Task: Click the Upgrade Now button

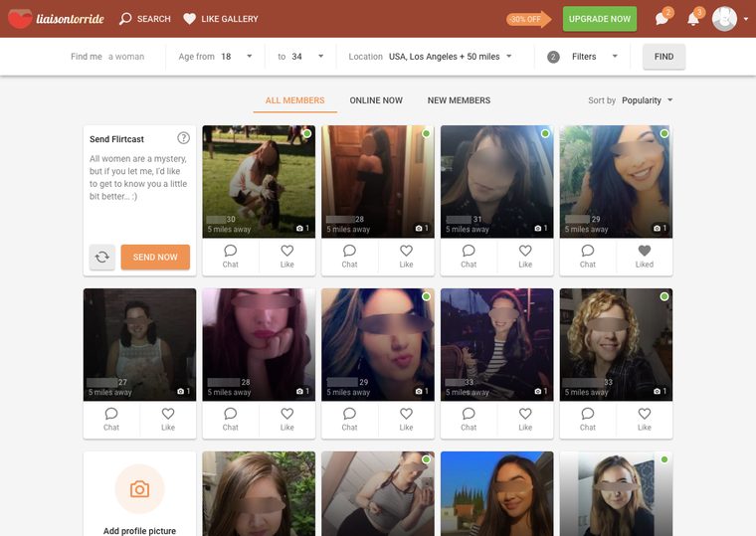Action: [x=600, y=19]
